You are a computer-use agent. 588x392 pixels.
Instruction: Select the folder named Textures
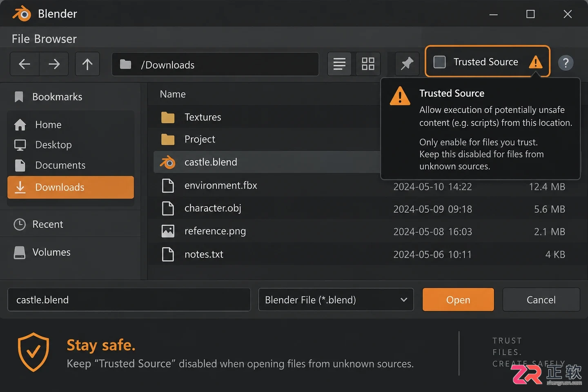click(203, 117)
